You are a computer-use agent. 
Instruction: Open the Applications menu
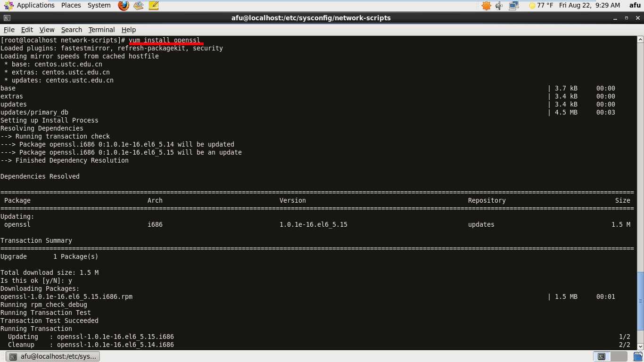tap(36, 5)
